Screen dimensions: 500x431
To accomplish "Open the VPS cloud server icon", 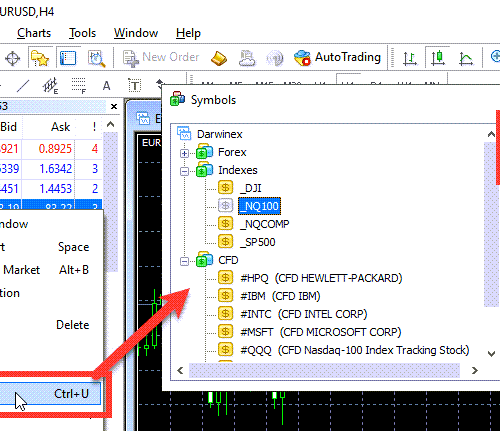I will pyautogui.click(x=247, y=58).
